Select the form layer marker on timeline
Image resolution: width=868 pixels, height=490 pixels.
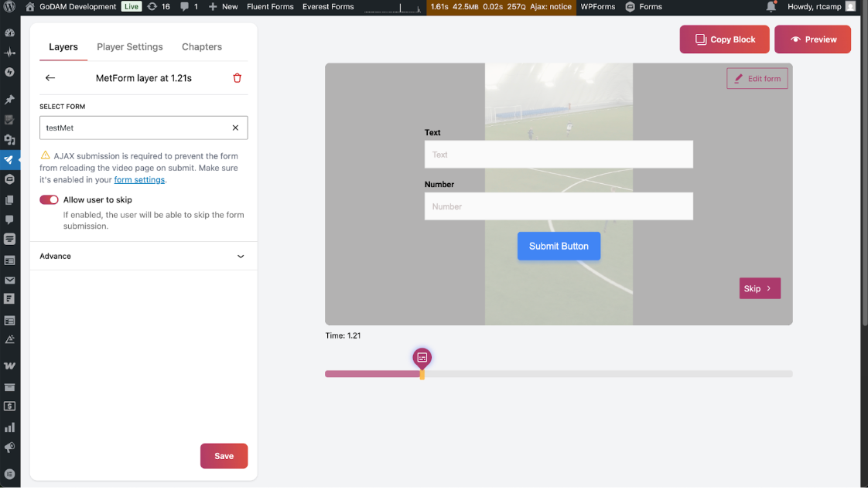click(422, 358)
